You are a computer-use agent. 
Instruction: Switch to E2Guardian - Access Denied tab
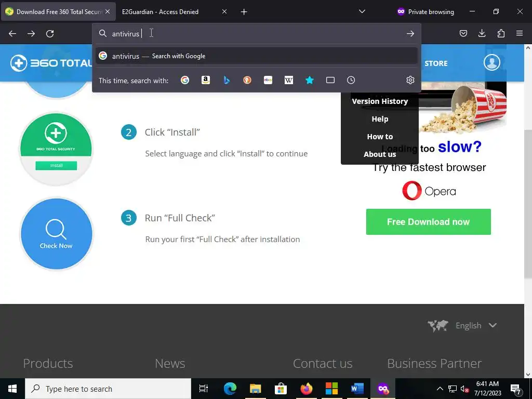[175, 11]
